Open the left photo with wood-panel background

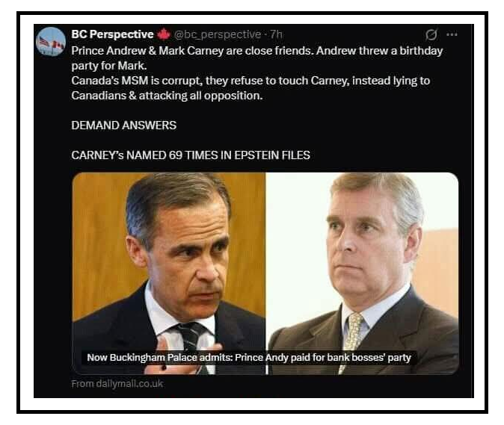(169, 273)
